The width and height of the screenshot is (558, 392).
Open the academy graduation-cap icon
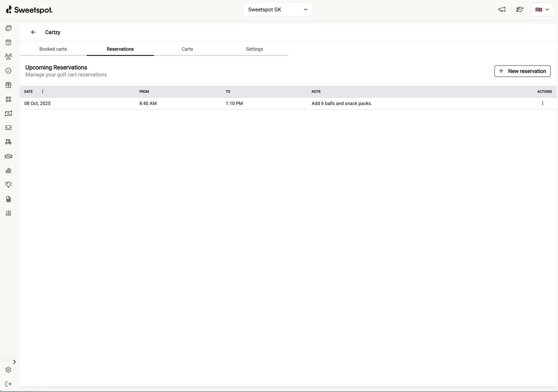tap(520, 10)
